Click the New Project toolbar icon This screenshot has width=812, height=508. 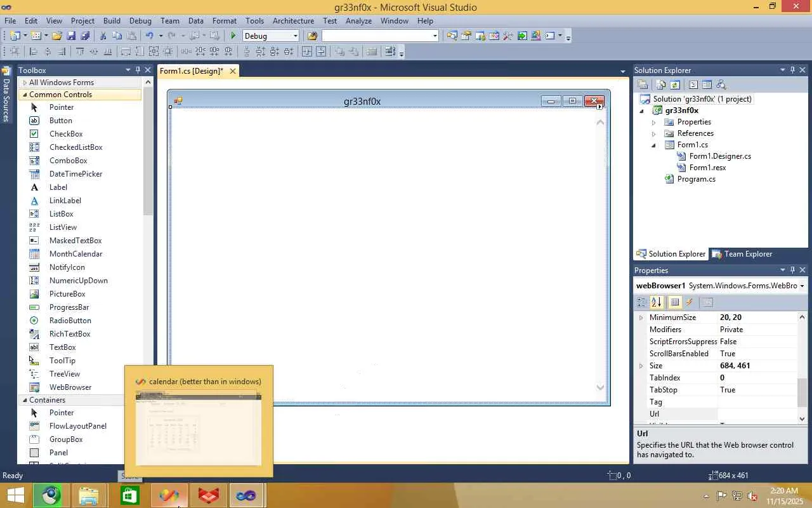(x=15, y=36)
